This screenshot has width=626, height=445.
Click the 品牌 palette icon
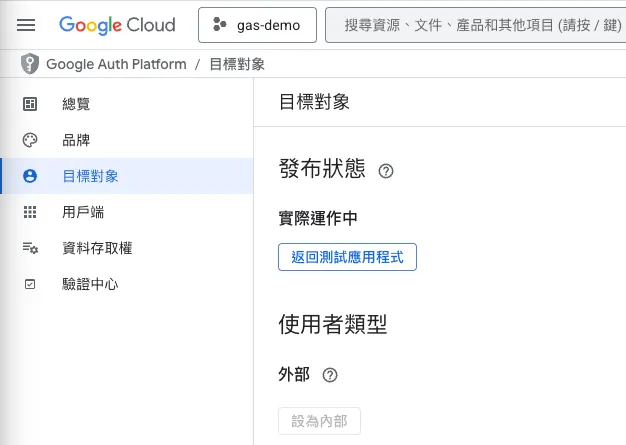click(30, 140)
